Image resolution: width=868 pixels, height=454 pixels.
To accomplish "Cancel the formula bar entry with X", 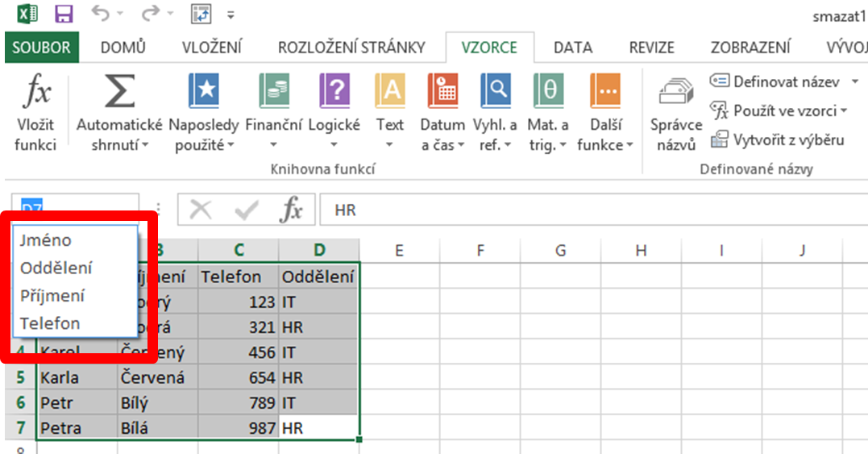I will [x=201, y=210].
